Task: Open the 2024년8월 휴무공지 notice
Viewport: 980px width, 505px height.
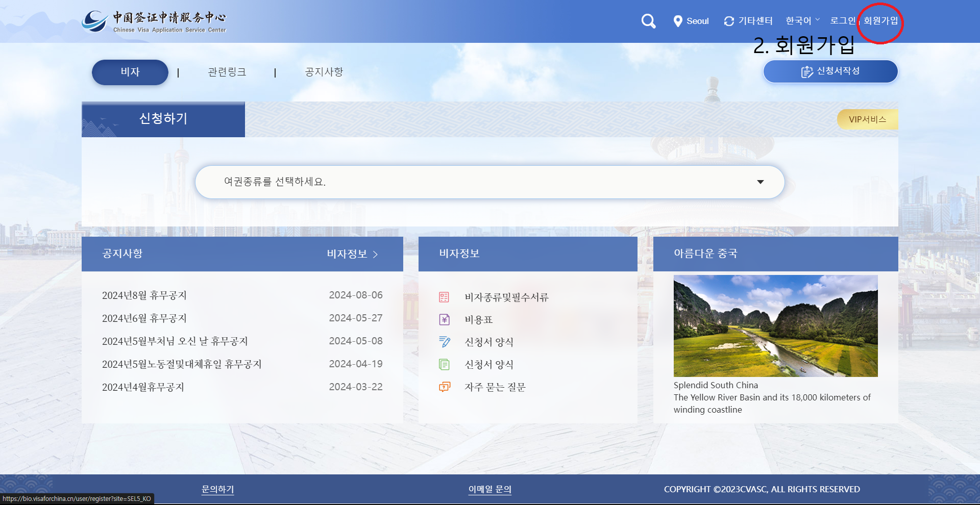Action: [x=144, y=295]
